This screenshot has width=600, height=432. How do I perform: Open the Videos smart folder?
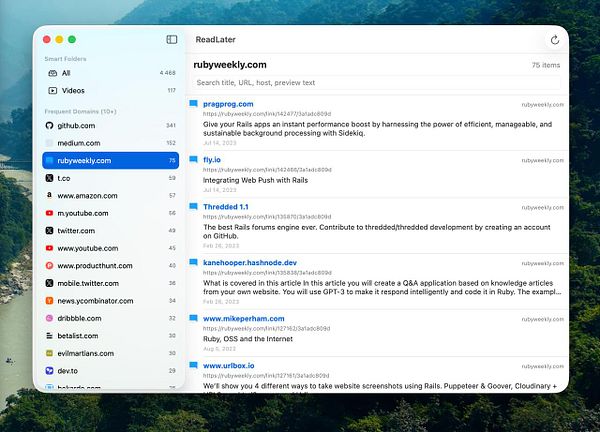(111, 91)
